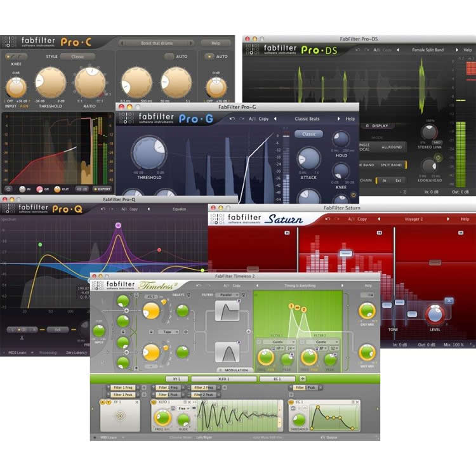476x476 pixels.
Task: Open Help menu in Pro-G
Action: 350,119
